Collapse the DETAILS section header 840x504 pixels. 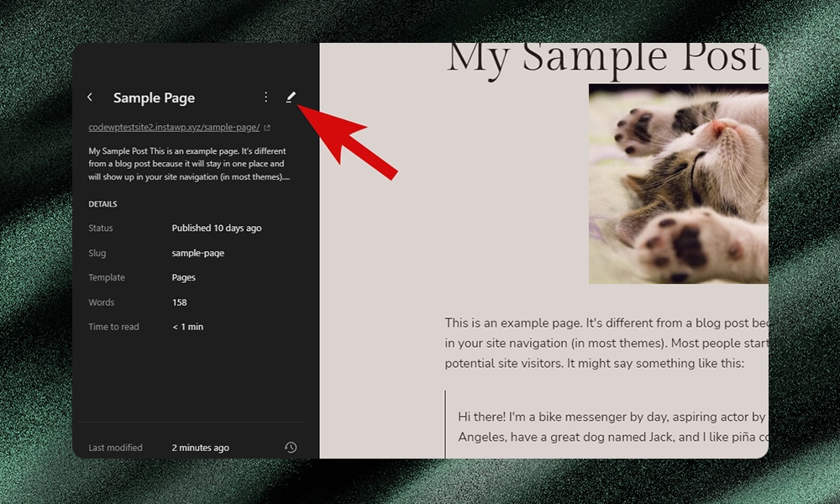click(x=102, y=203)
